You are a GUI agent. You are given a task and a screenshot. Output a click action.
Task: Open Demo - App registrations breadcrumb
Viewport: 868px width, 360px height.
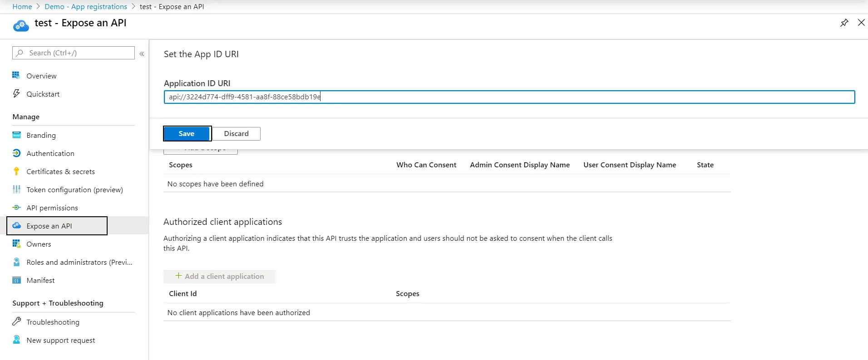coord(86,6)
